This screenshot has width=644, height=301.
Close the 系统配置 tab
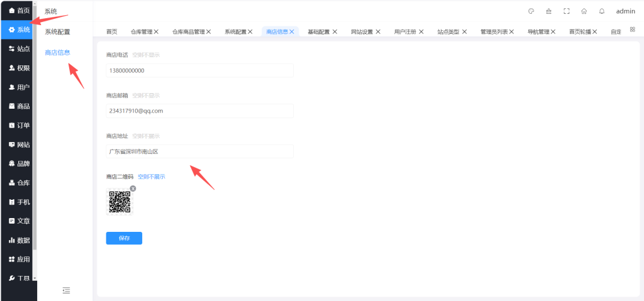(250, 31)
